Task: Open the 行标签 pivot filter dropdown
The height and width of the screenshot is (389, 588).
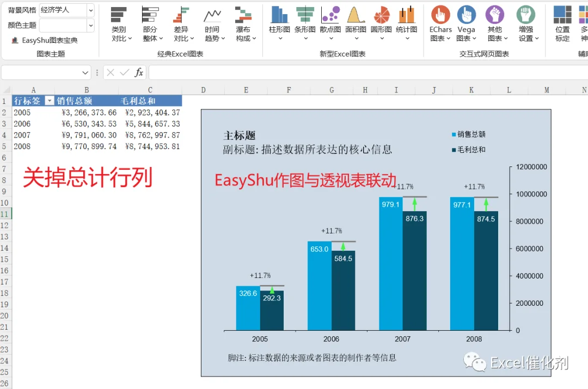Action: click(x=50, y=101)
